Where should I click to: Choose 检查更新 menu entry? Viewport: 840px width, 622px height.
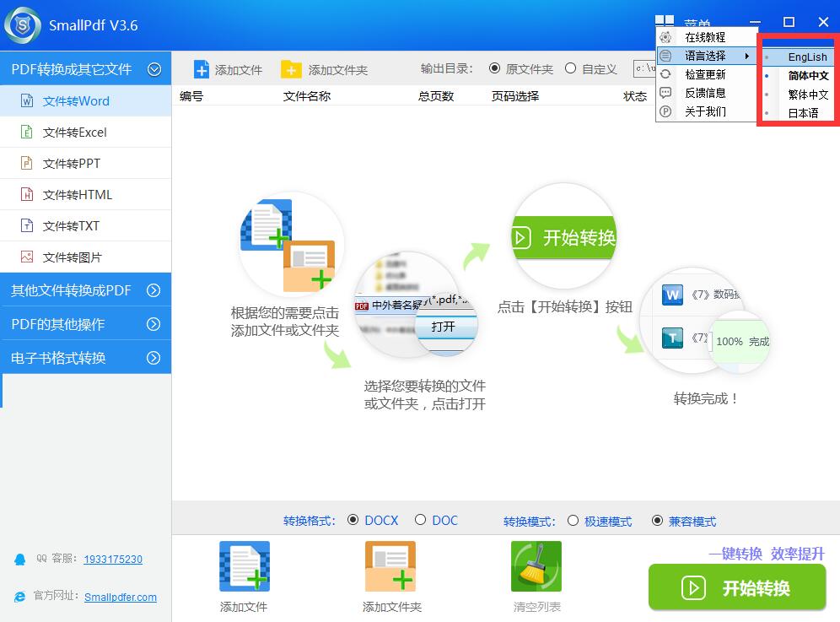point(705,74)
